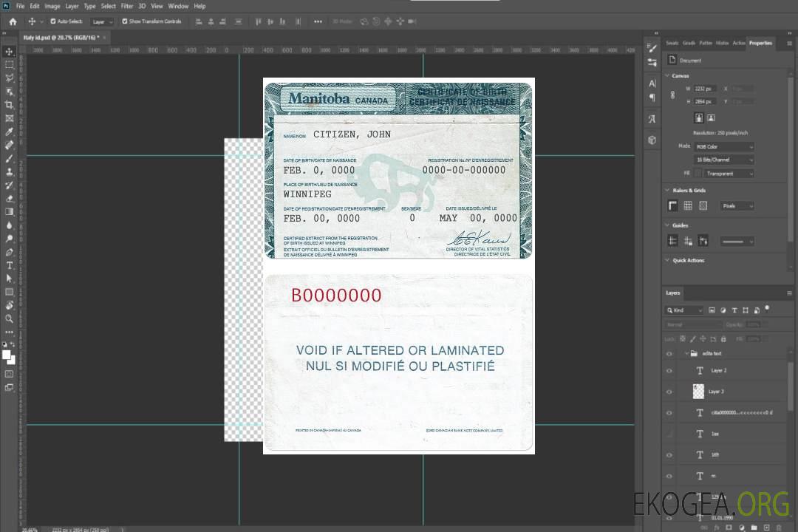Toggle the Auto-Select checkbox
This screenshot has width=798, height=532.
point(53,21)
